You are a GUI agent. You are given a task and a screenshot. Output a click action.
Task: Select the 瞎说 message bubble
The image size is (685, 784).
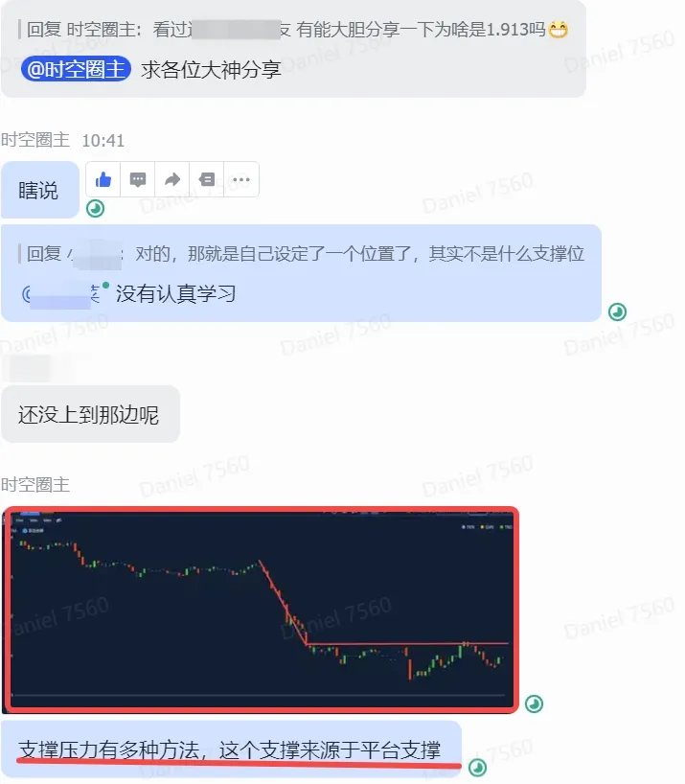click(40, 190)
